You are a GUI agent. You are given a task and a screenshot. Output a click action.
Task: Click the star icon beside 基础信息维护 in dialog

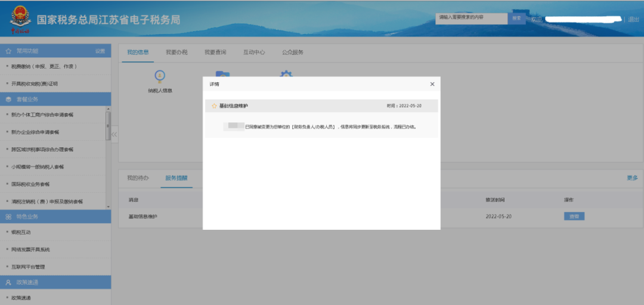coord(214,106)
